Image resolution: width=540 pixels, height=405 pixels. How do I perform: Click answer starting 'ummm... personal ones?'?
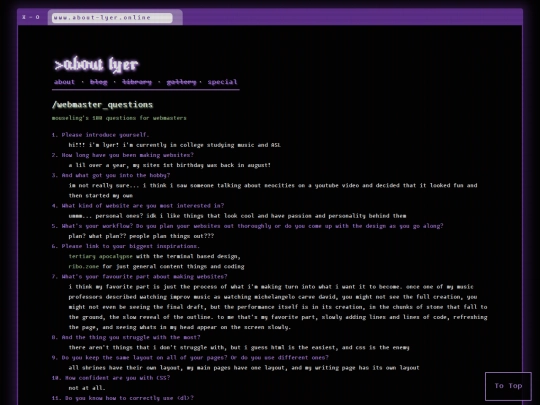coord(237,216)
